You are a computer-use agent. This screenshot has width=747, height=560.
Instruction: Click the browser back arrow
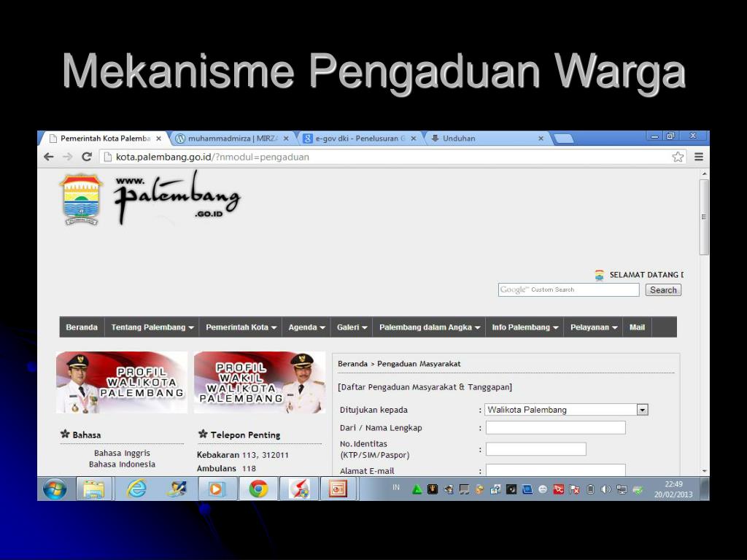click(49, 157)
